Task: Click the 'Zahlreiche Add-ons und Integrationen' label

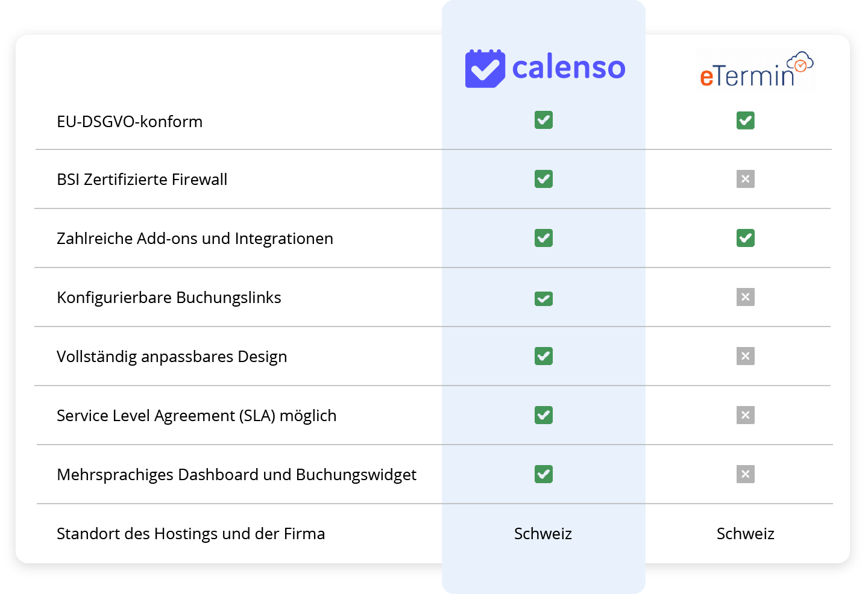Action: [x=195, y=239]
